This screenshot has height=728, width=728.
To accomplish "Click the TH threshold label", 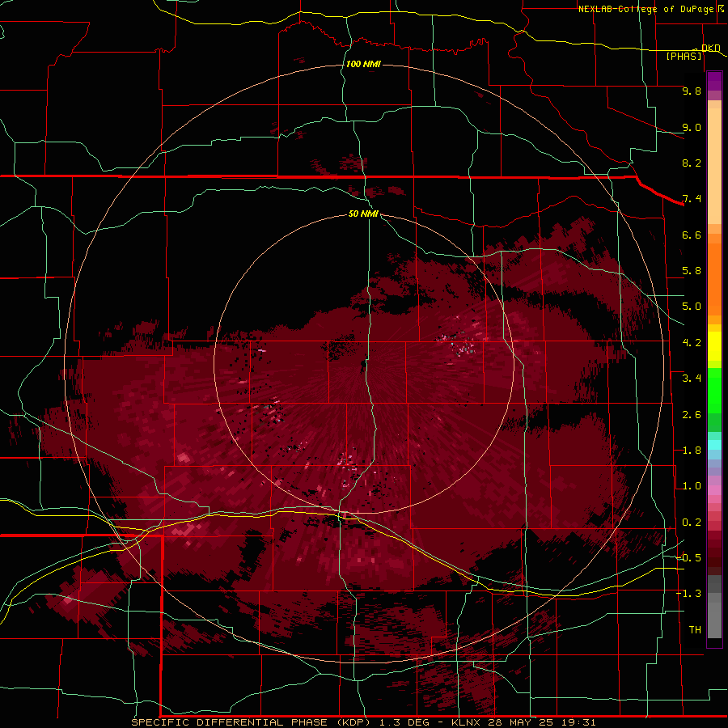I will point(695,630).
